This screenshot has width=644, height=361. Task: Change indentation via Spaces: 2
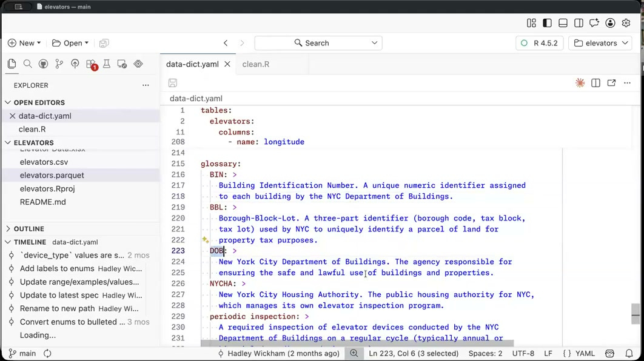pos(485,353)
